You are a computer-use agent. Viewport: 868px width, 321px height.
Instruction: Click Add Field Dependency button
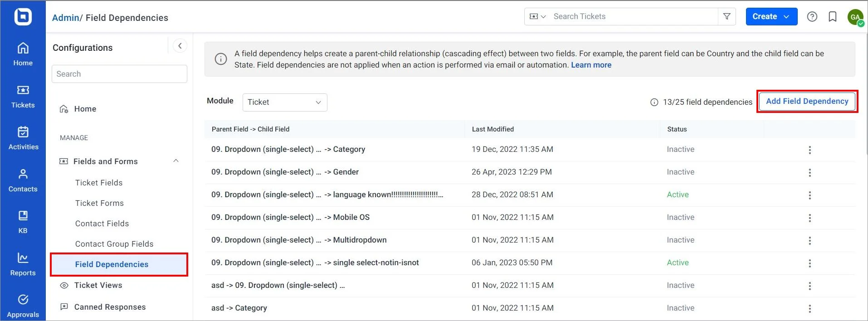[807, 102]
